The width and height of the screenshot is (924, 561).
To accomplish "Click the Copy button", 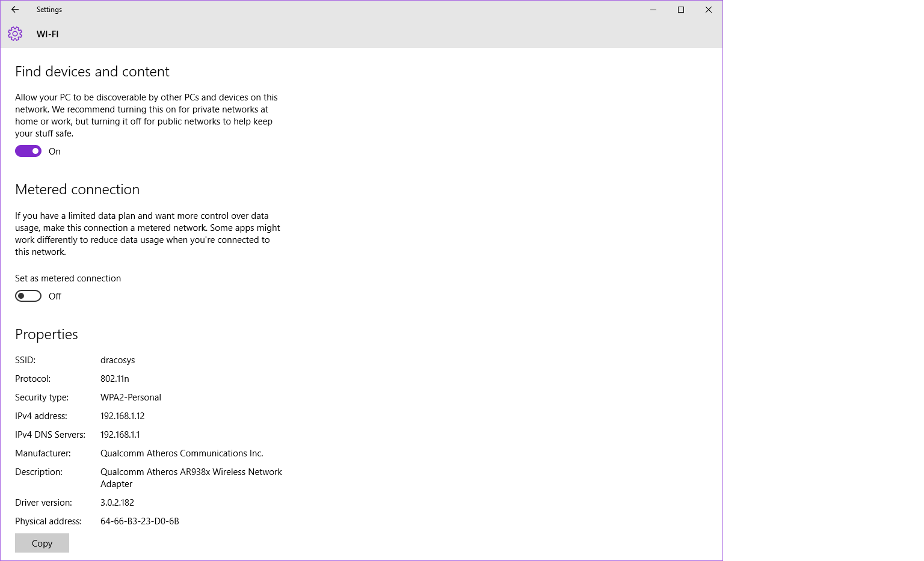I will [x=42, y=543].
